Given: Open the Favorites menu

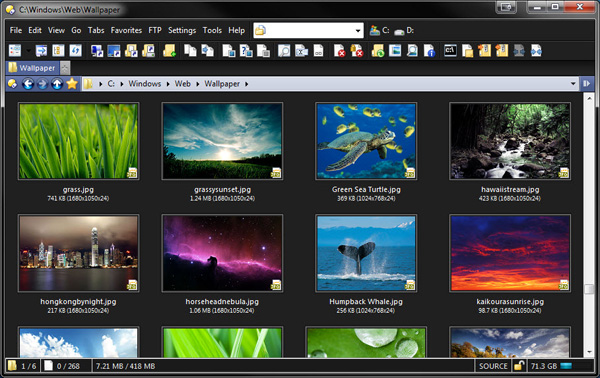Looking at the screenshot, I should [126, 30].
